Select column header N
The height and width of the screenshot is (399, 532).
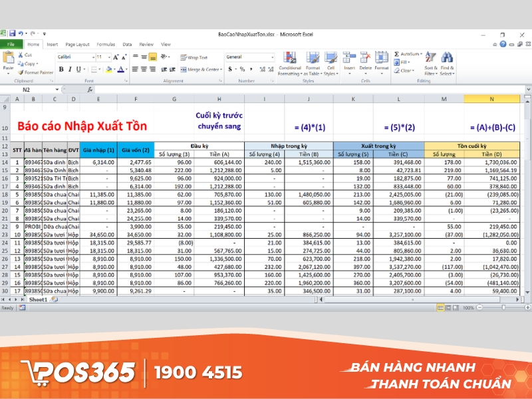click(x=491, y=99)
